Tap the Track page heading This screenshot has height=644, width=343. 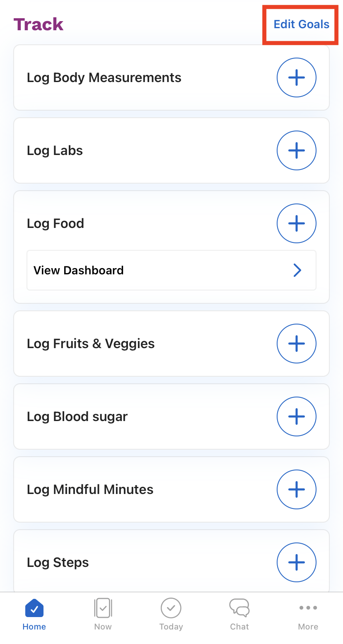pos(39,24)
